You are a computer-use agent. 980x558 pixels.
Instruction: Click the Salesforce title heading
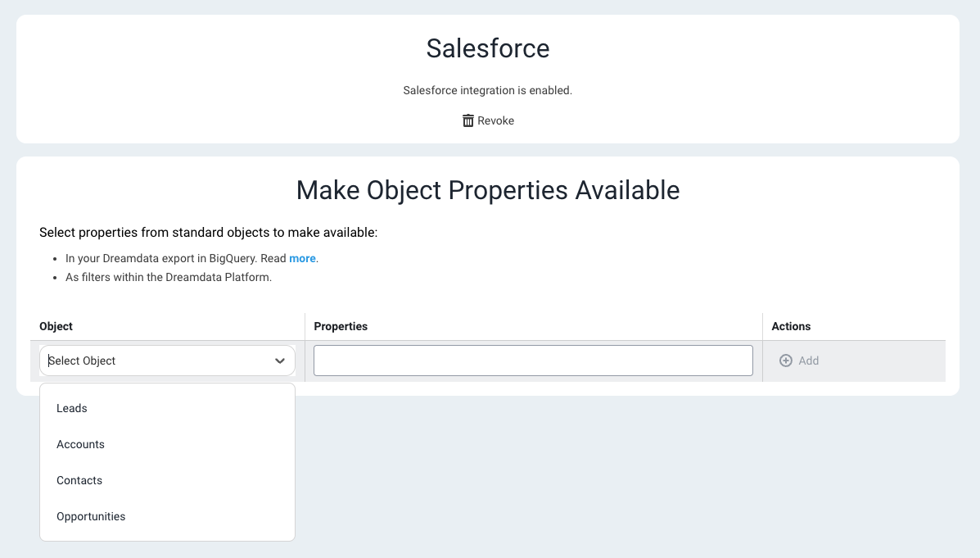pyautogui.click(x=488, y=49)
